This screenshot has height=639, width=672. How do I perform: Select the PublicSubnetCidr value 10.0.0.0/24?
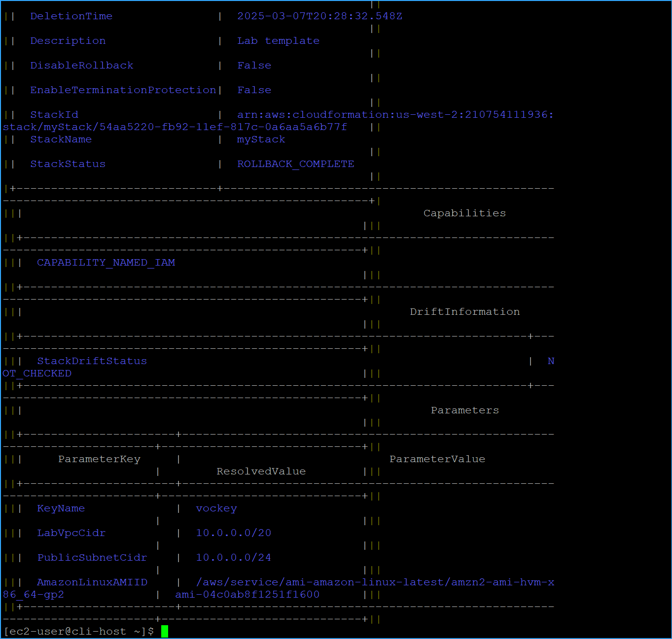(x=233, y=557)
